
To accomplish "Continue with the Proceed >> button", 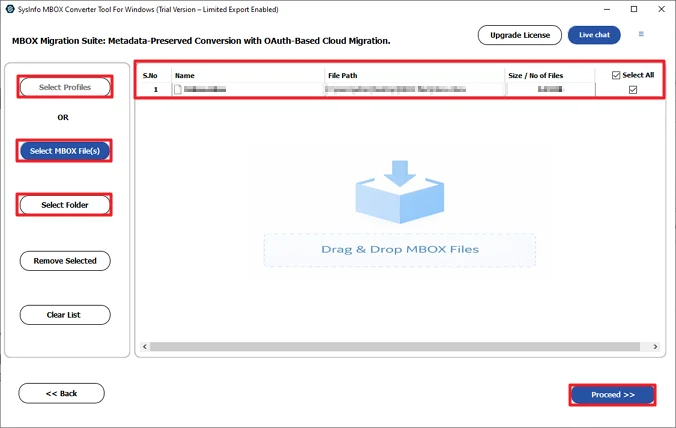I will tap(613, 395).
